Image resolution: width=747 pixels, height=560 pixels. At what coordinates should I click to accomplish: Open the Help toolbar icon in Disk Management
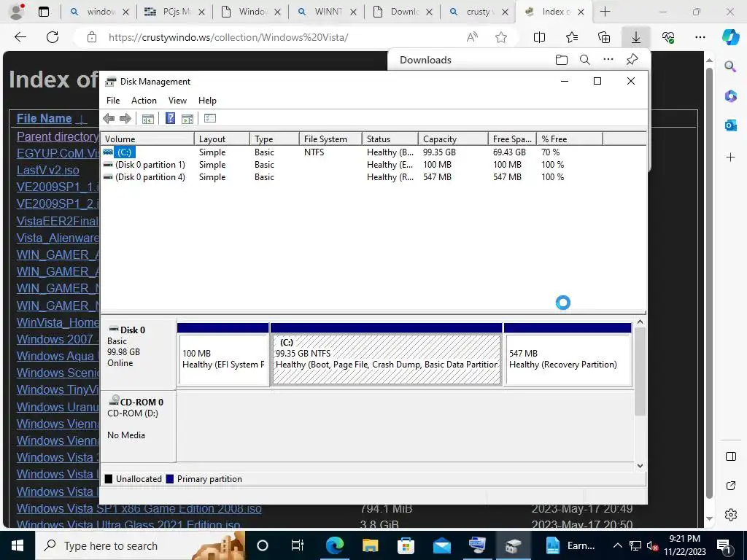[170, 119]
